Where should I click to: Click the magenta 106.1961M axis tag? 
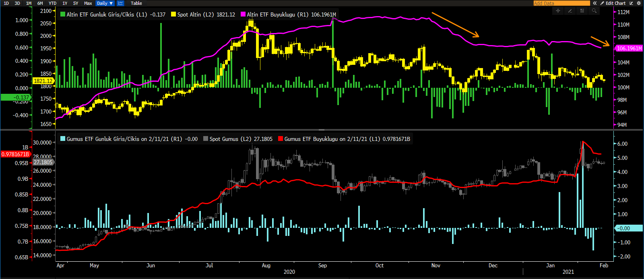(629, 48)
